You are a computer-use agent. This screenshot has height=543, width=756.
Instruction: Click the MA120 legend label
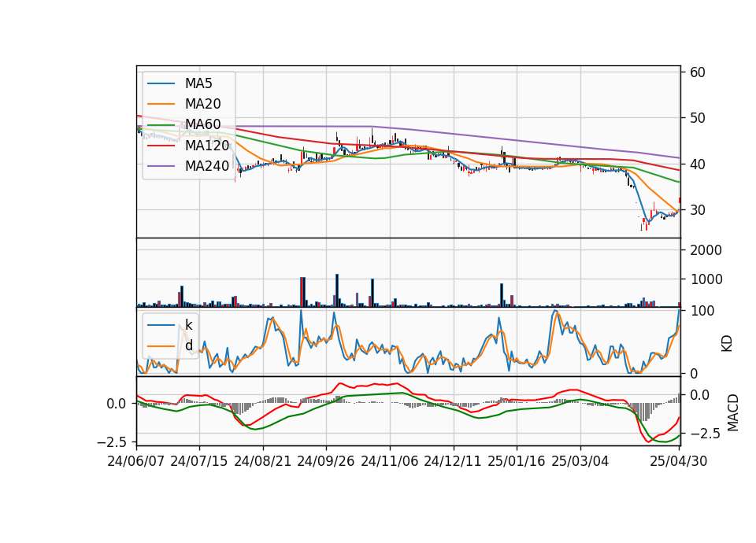click(x=207, y=145)
